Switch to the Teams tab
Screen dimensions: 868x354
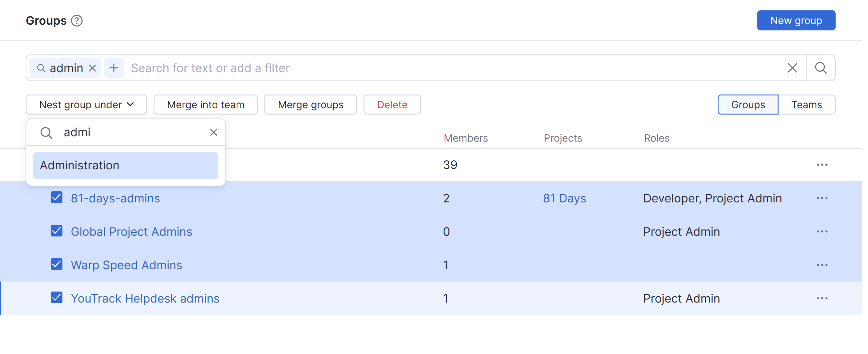(806, 105)
